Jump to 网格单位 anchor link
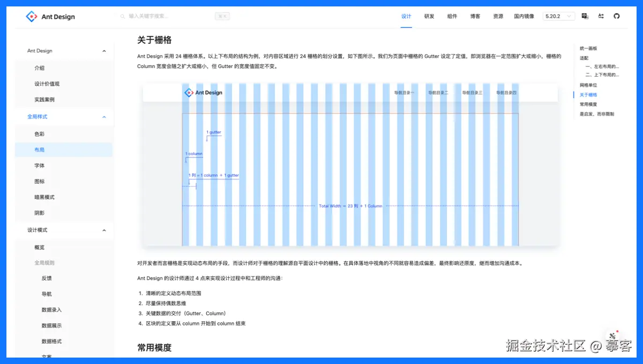643x364 pixels. [x=588, y=86]
